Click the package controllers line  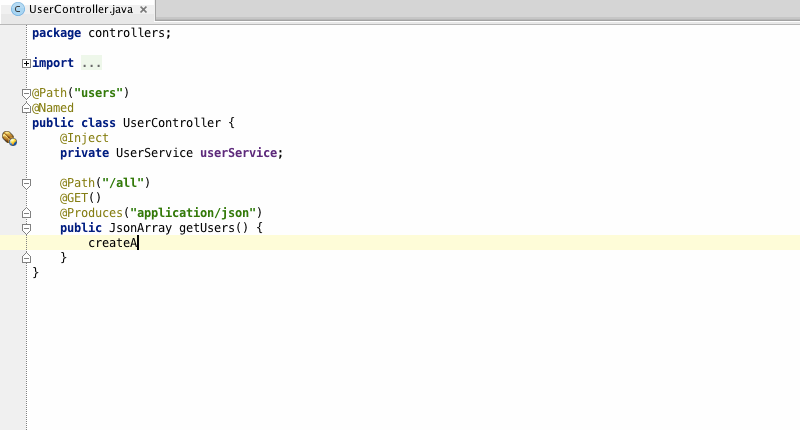coord(101,33)
